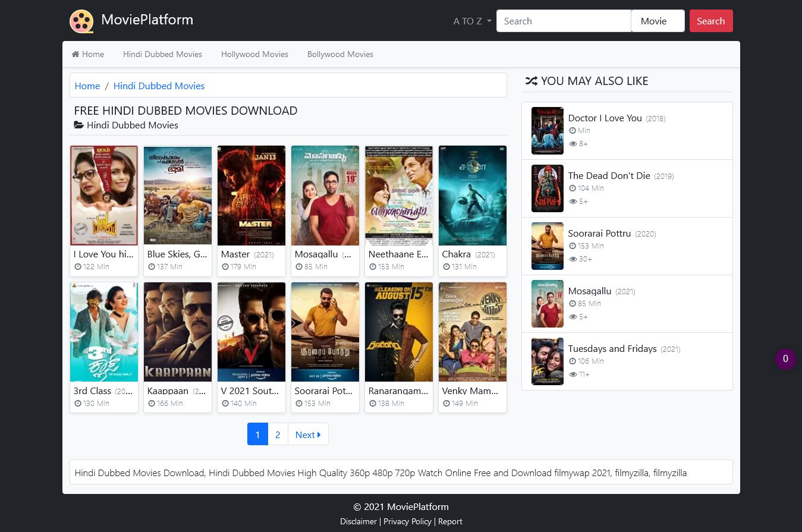Viewport: 802px width, 532px height.
Task: Open I Love You movie poster
Action: coord(104,196)
